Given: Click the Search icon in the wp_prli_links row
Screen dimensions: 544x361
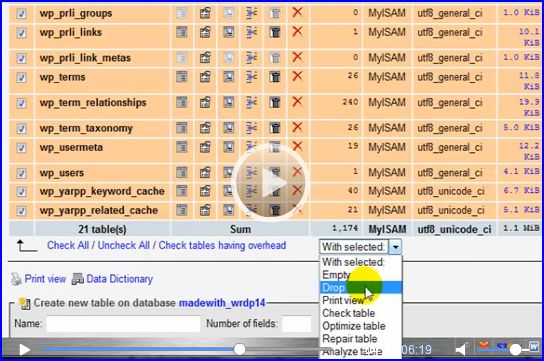Looking at the screenshot, I should tap(228, 32).
